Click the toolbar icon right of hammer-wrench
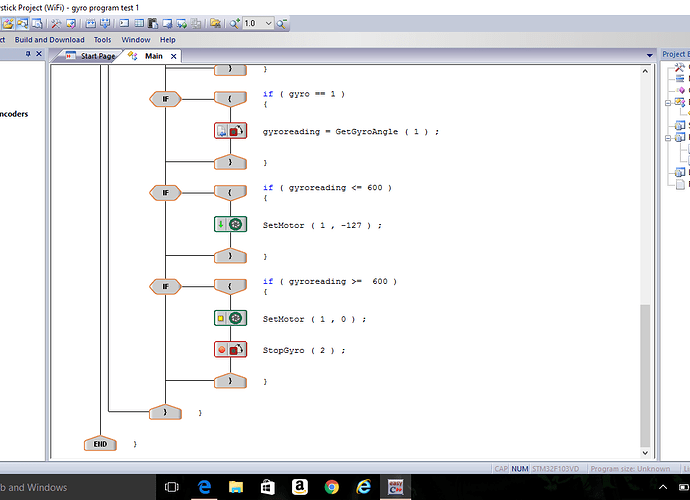This screenshot has width=690, height=500. (x=70, y=23)
